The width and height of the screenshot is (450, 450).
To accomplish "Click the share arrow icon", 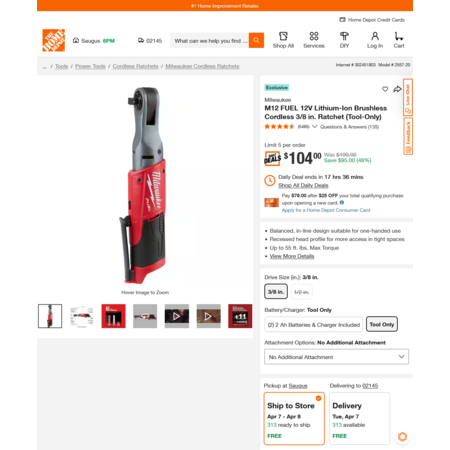I will tap(397, 89).
